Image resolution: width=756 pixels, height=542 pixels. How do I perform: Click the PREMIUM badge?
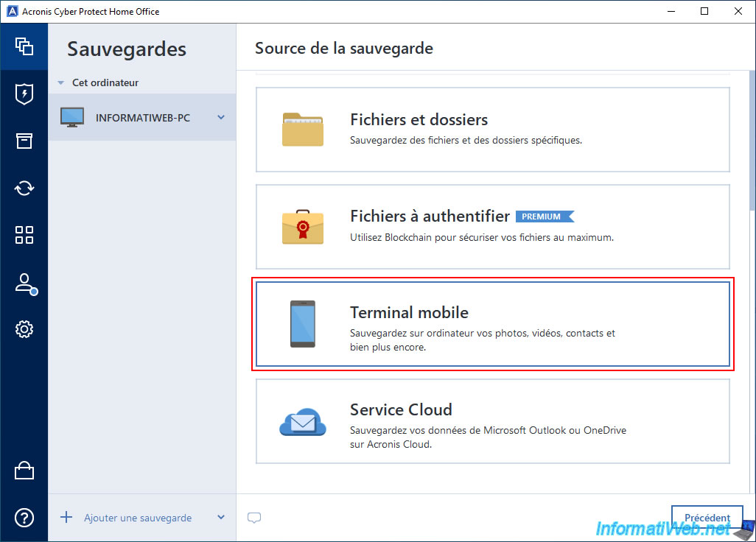pyautogui.click(x=545, y=217)
